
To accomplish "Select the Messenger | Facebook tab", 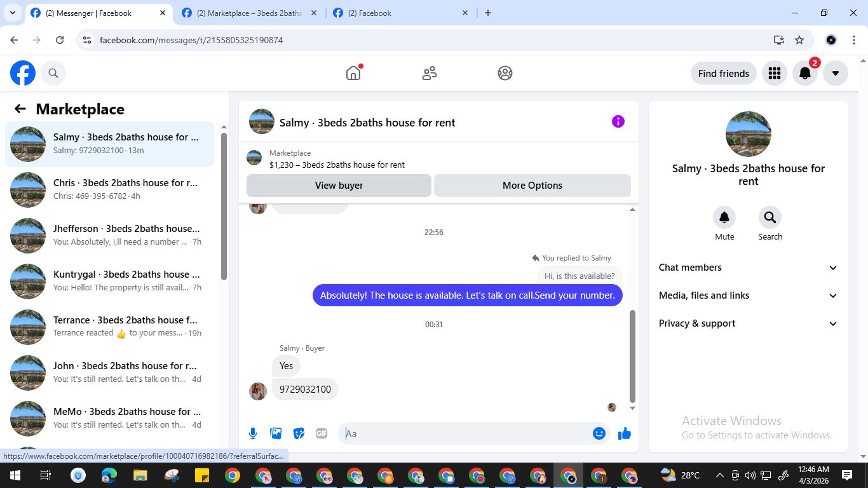I will pos(98,13).
